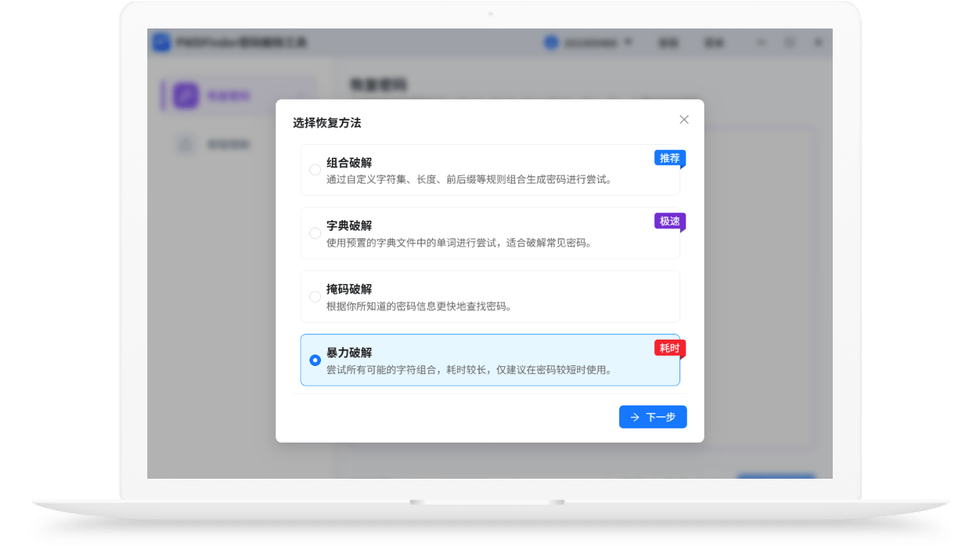Viewport: 980px width, 546px height.
Task: Close the 选择恢复方法 dialog
Action: click(683, 120)
